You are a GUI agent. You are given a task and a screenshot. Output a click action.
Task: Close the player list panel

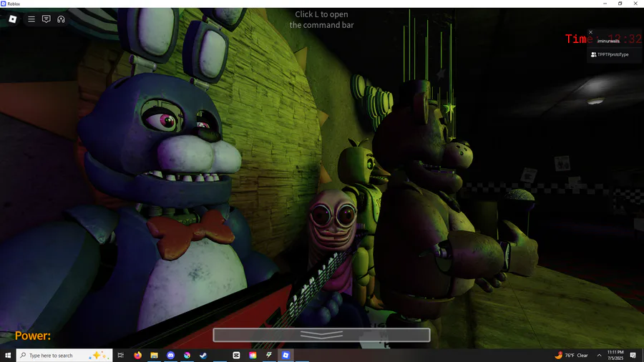click(590, 32)
